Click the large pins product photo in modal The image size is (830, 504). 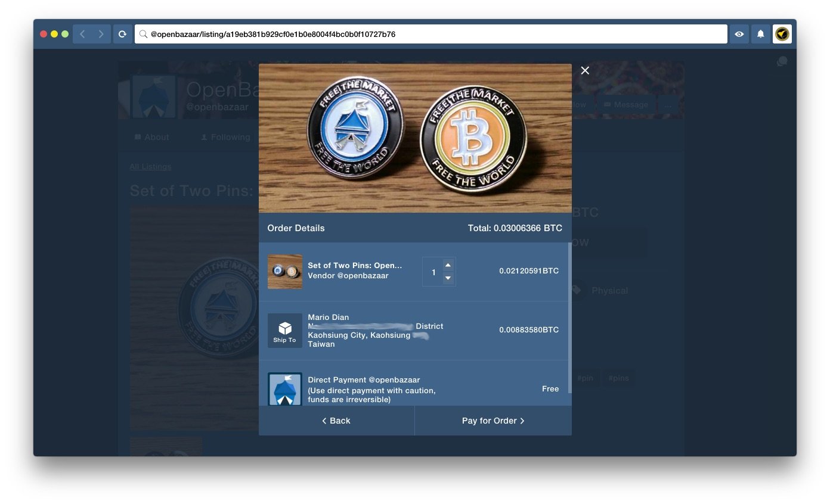point(415,138)
